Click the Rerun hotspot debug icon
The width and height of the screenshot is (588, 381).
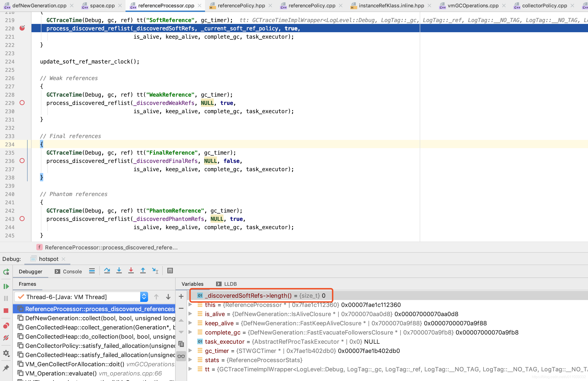click(x=6, y=272)
